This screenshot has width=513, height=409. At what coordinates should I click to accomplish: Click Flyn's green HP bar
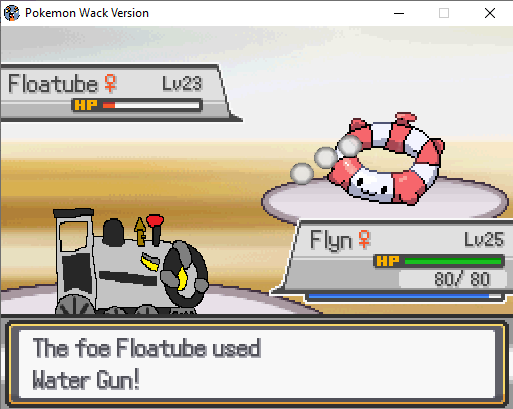[x=453, y=261]
